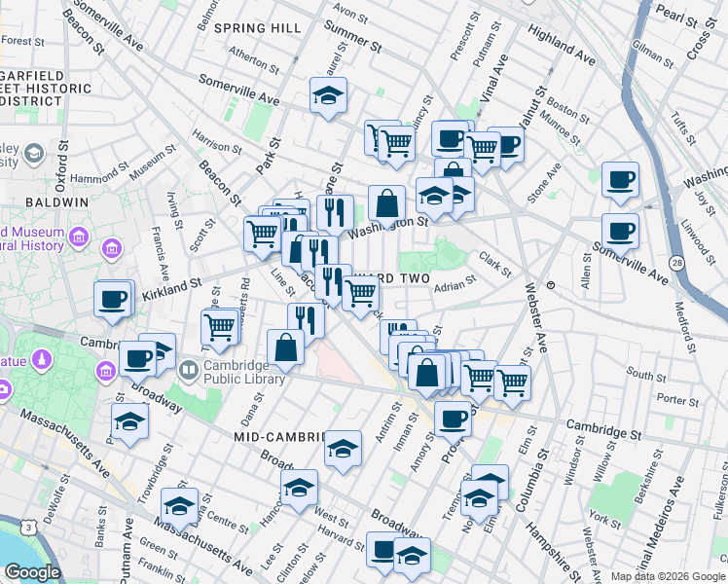Click the Summer St street label
The width and height of the screenshot is (728, 584).
click(353, 36)
